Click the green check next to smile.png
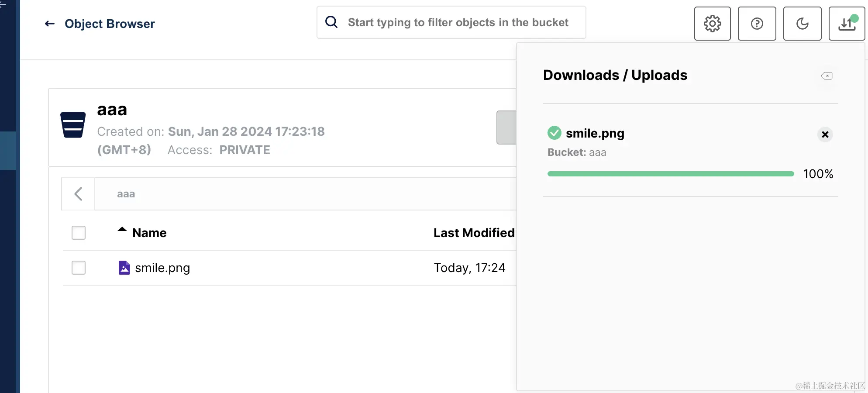The width and height of the screenshot is (868, 393). click(x=555, y=133)
